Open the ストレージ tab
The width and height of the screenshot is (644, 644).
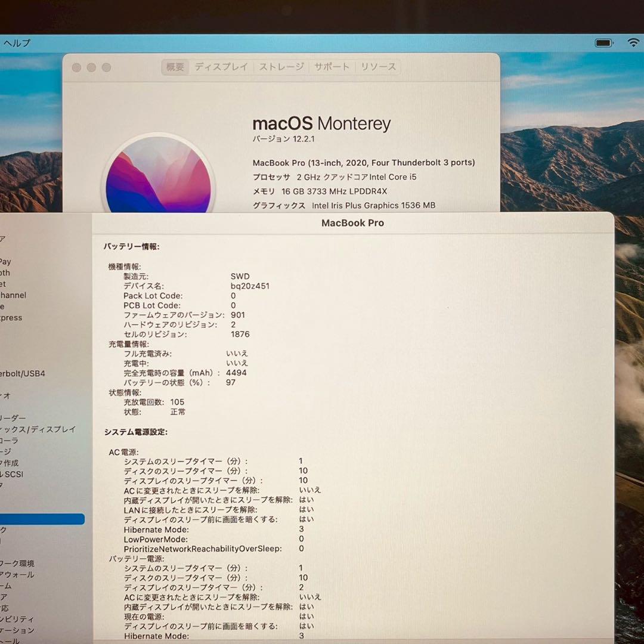click(x=281, y=67)
